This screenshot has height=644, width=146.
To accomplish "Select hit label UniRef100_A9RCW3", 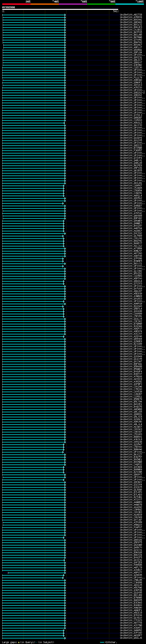I will pos(131,80).
